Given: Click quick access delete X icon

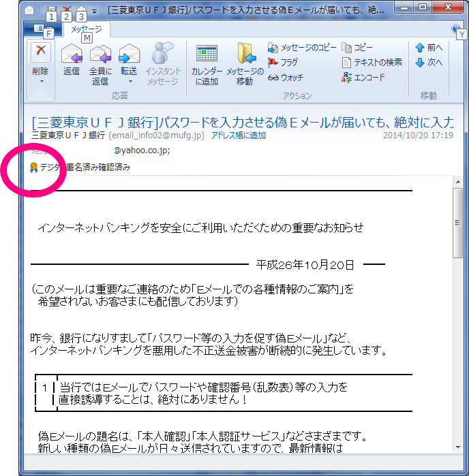Looking at the screenshot, I should pyautogui.click(x=67, y=10).
